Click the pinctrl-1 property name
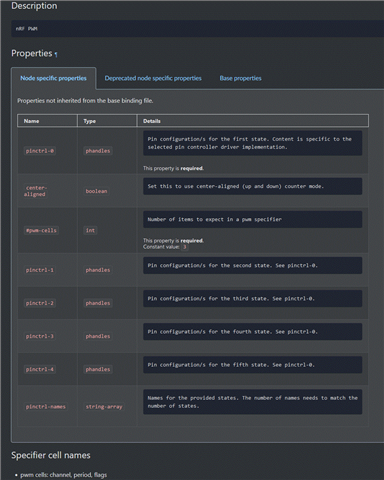 pyautogui.click(x=40, y=270)
